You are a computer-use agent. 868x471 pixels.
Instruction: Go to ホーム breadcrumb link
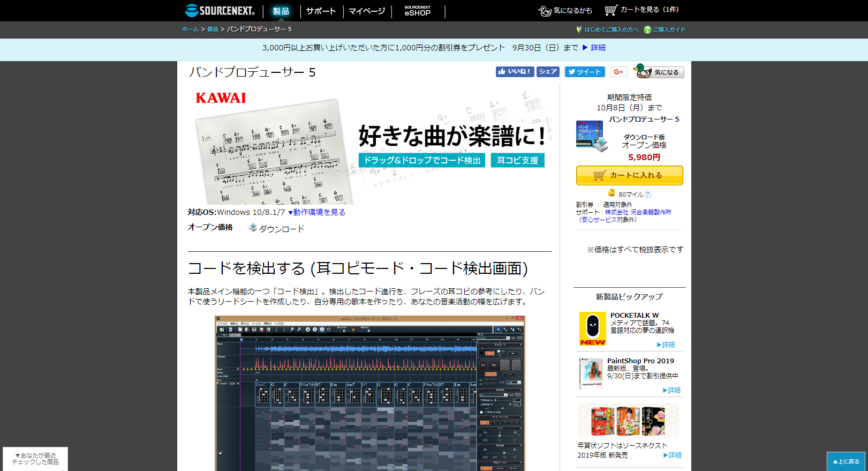pyautogui.click(x=190, y=29)
